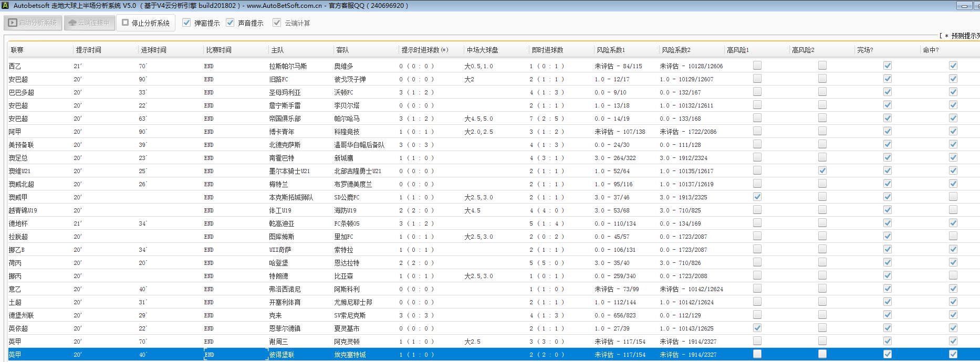980x362 pixels.
Task: Sort by the 联赛 column header
Action: click(x=17, y=50)
